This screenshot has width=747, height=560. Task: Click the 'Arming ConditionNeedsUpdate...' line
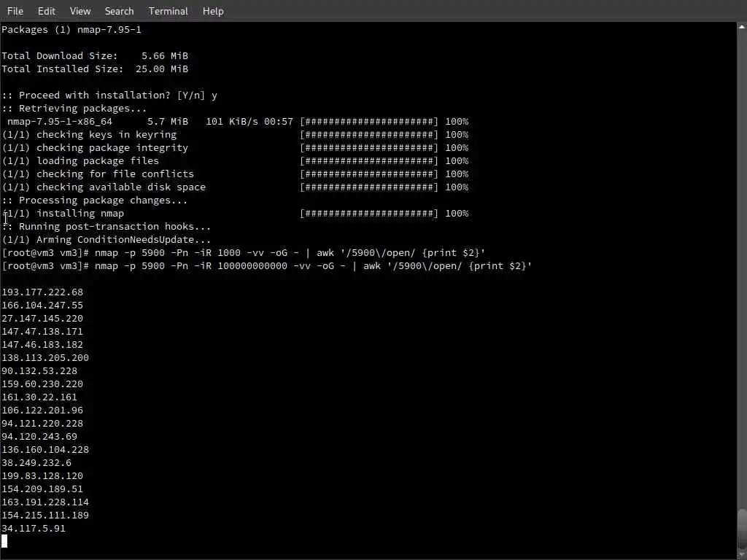point(107,239)
